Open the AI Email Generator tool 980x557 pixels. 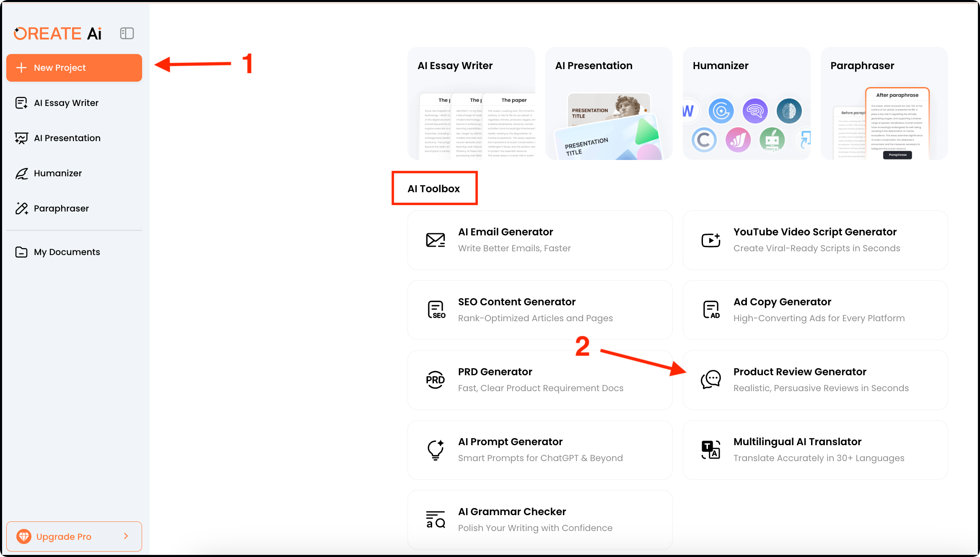point(540,240)
